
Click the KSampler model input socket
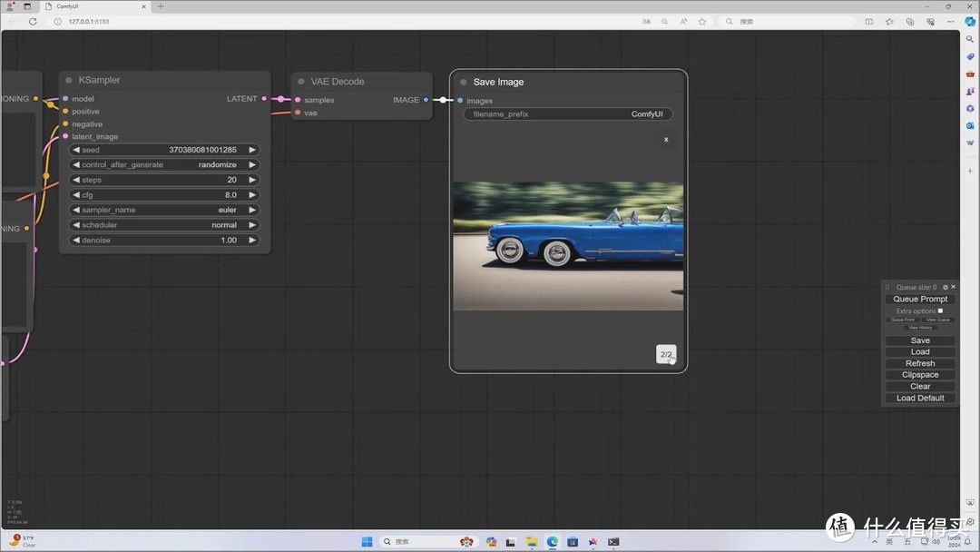click(x=65, y=99)
